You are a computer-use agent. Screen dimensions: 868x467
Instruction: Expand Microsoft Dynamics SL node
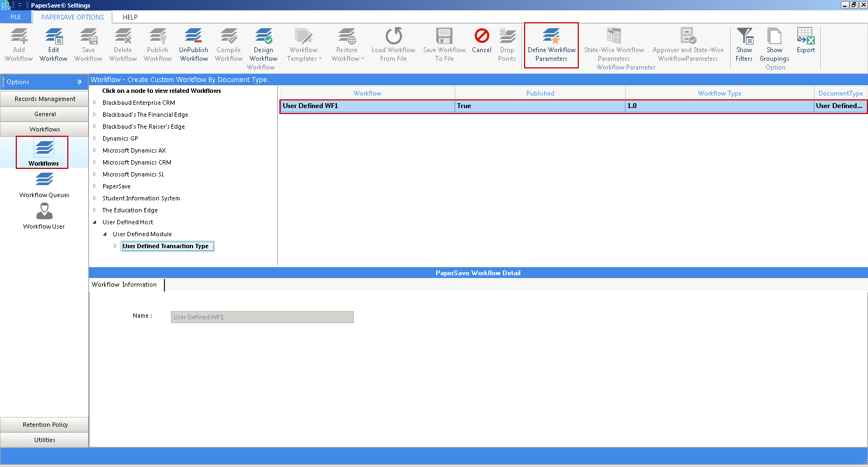pyautogui.click(x=94, y=174)
